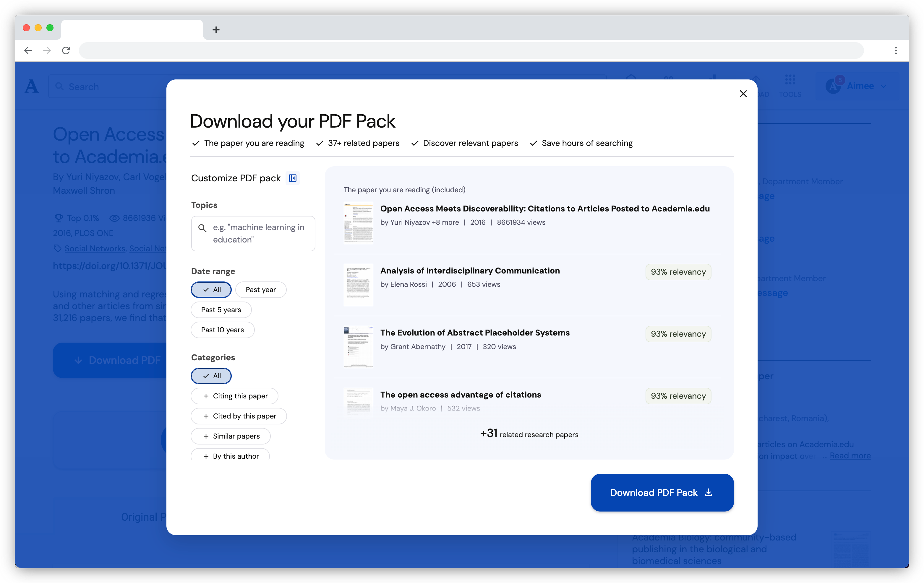This screenshot has height=583, width=924.
Task: Click relevancy badge for Abstract Placeholder Systems
Action: 678,334
